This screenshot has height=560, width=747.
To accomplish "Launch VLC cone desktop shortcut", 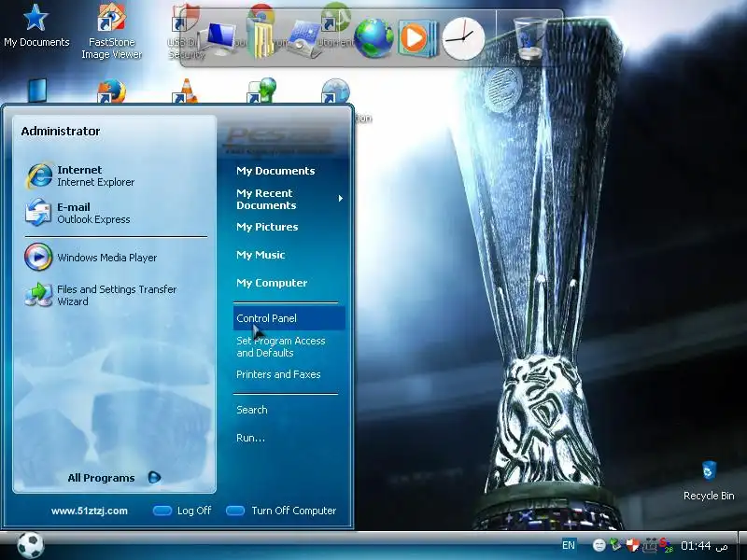I will (186, 91).
